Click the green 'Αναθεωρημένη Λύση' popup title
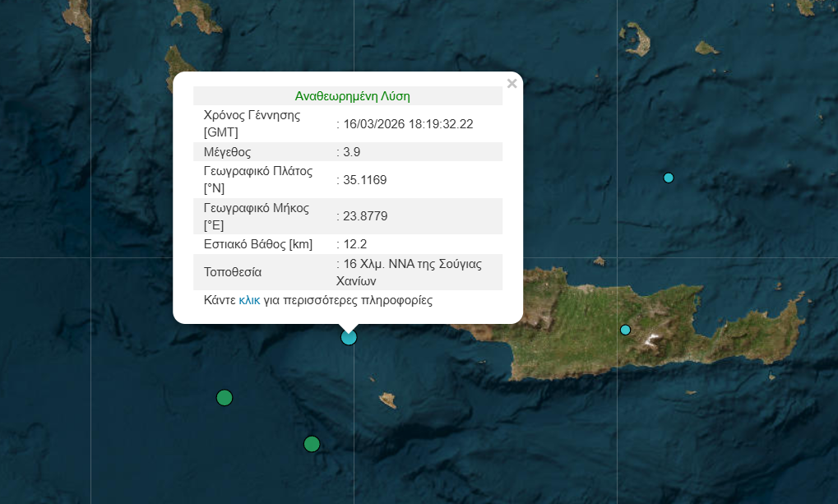Image resolution: width=838 pixels, height=504 pixels. 352,96
